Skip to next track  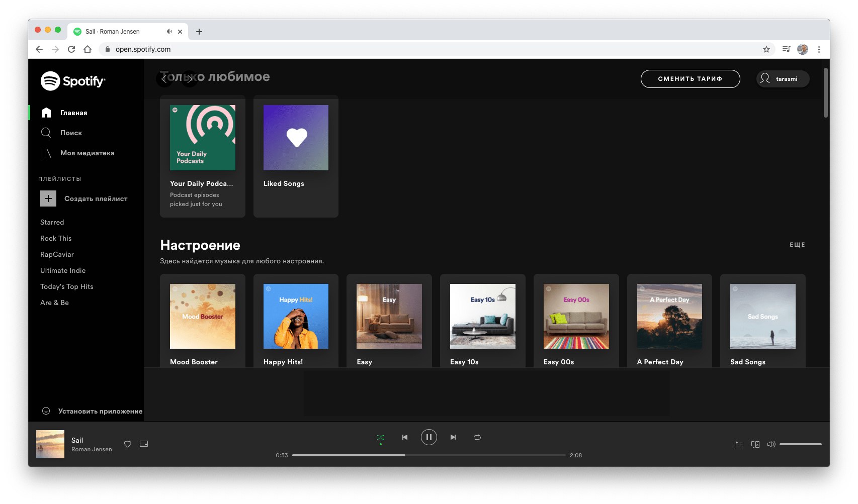click(453, 437)
